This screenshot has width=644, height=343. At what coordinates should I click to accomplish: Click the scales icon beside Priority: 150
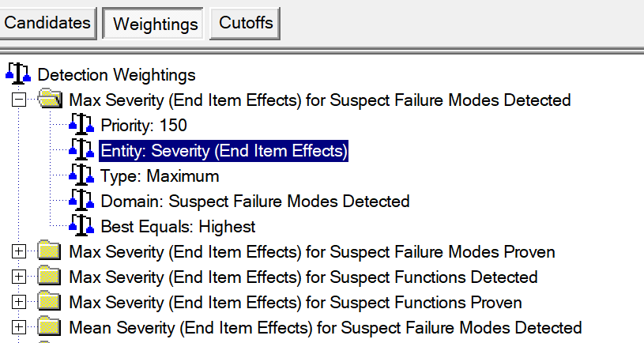[x=81, y=125]
